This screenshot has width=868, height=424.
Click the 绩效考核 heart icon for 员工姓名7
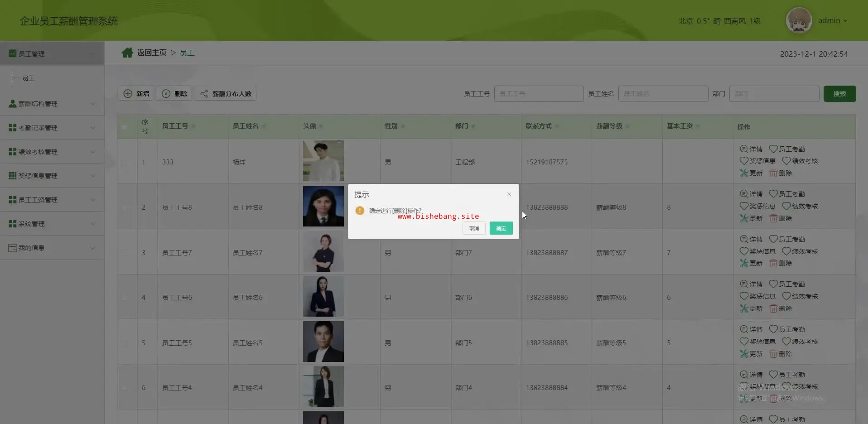tap(786, 251)
